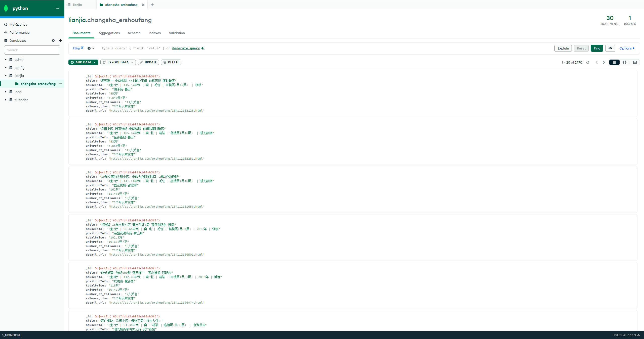Expand query Options
This screenshot has width=644, height=339.
(x=627, y=48)
